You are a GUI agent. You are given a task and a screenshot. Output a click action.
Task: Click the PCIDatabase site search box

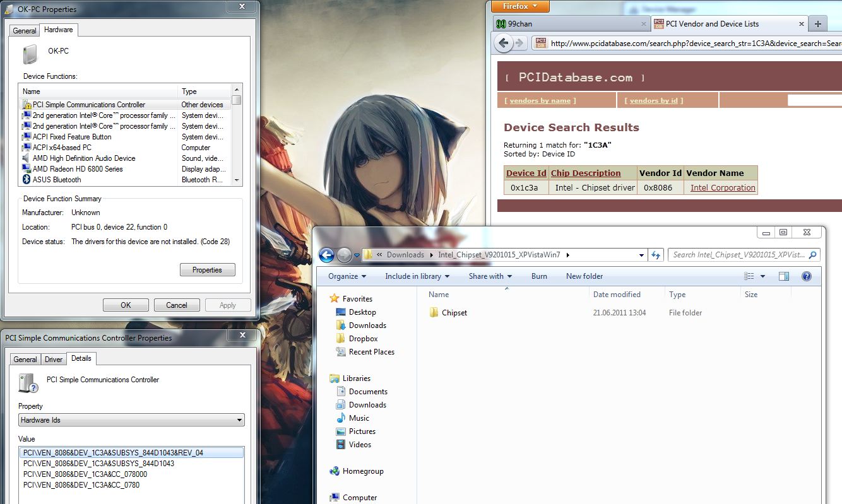[814, 100]
